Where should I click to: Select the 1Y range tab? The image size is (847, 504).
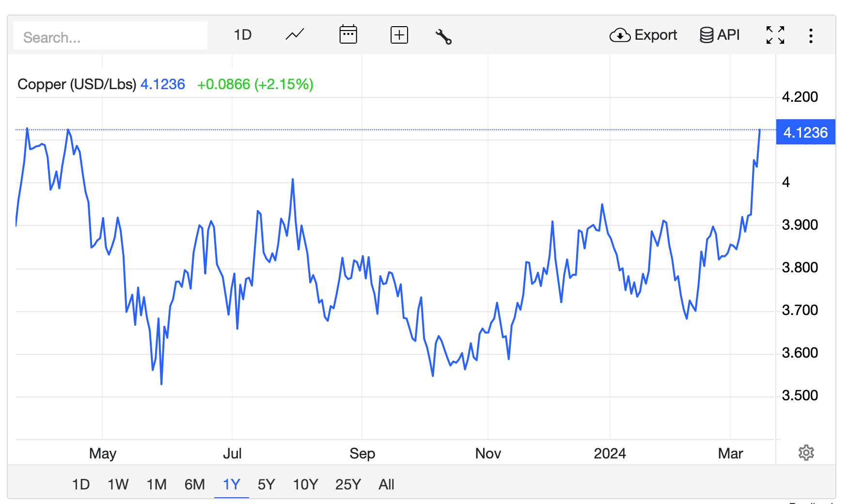pos(232,484)
